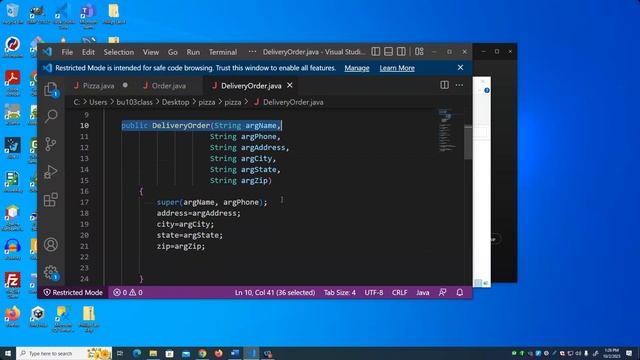This screenshot has width=640, height=360.
Task: Open the Accounts menu icon
Action: pyautogui.click(x=51, y=244)
